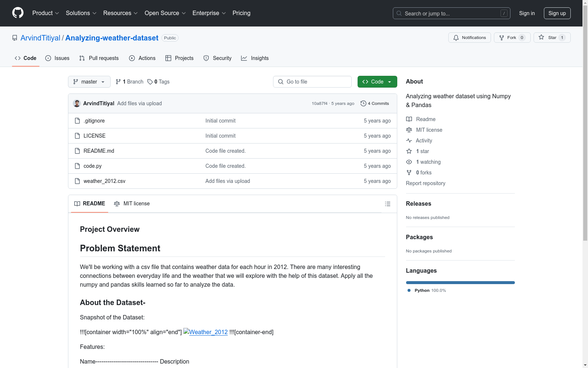Open the ArvindTitiyal owner link

pyautogui.click(x=40, y=38)
